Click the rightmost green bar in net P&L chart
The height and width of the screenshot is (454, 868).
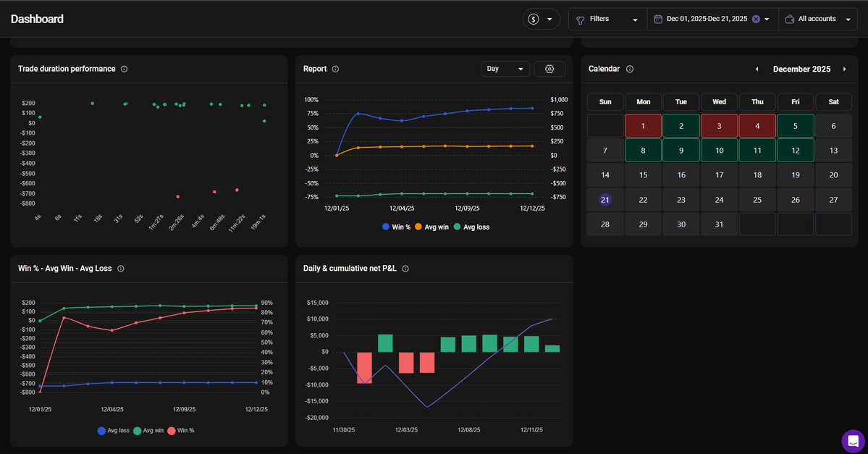tap(552, 349)
